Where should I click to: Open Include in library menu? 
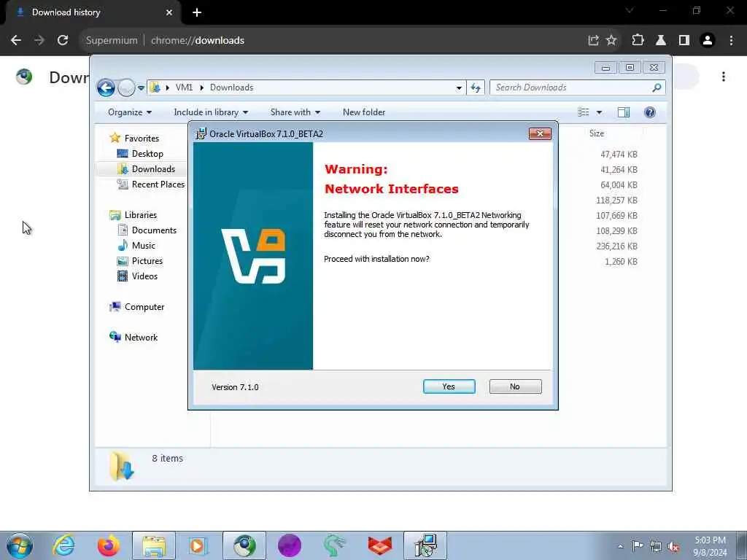211,112
